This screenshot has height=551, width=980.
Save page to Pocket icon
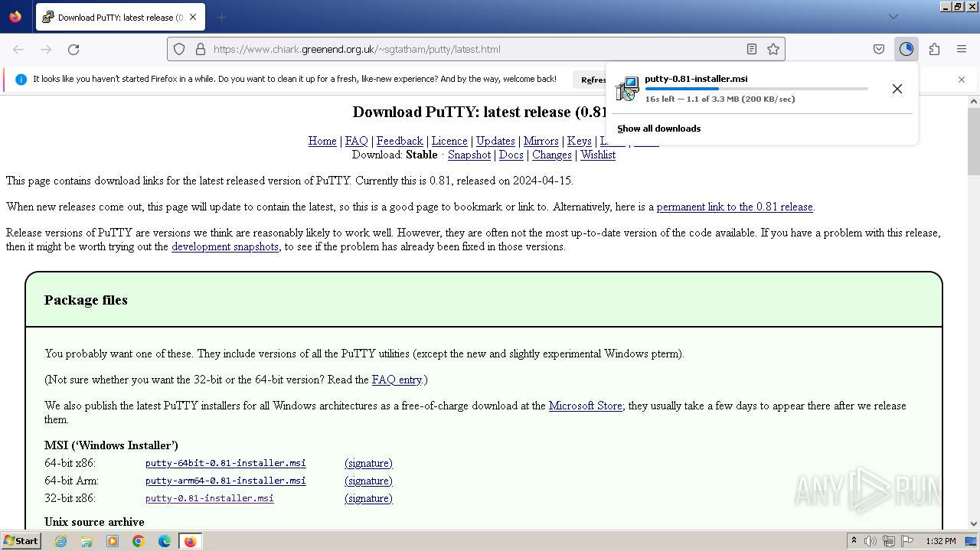coord(879,49)
